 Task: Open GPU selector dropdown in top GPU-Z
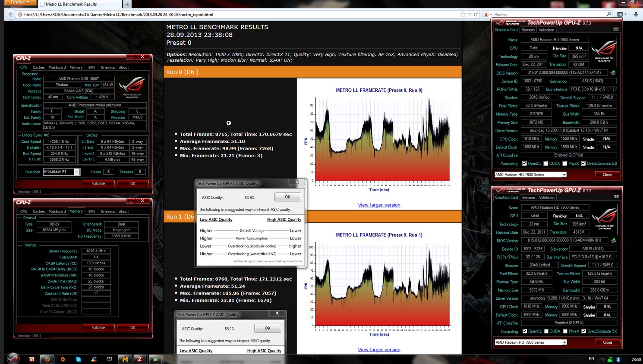point(564,175)
